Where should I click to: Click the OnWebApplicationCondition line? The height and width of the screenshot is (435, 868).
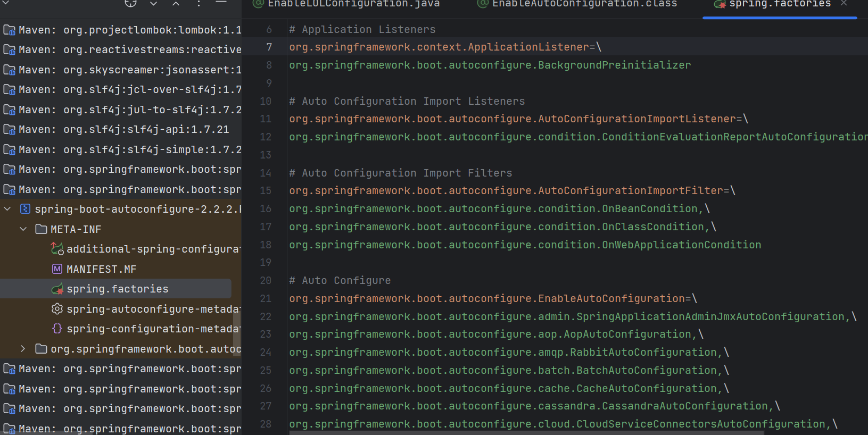525,245
